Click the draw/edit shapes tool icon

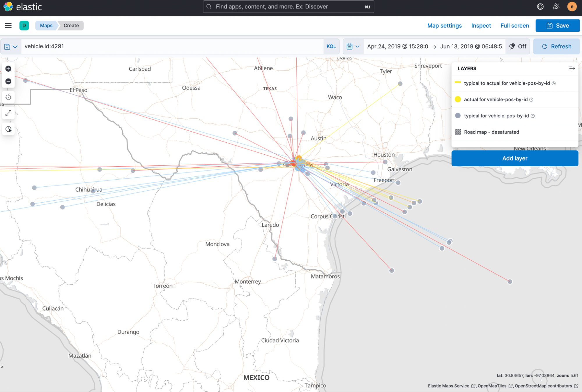coord(9,113)
